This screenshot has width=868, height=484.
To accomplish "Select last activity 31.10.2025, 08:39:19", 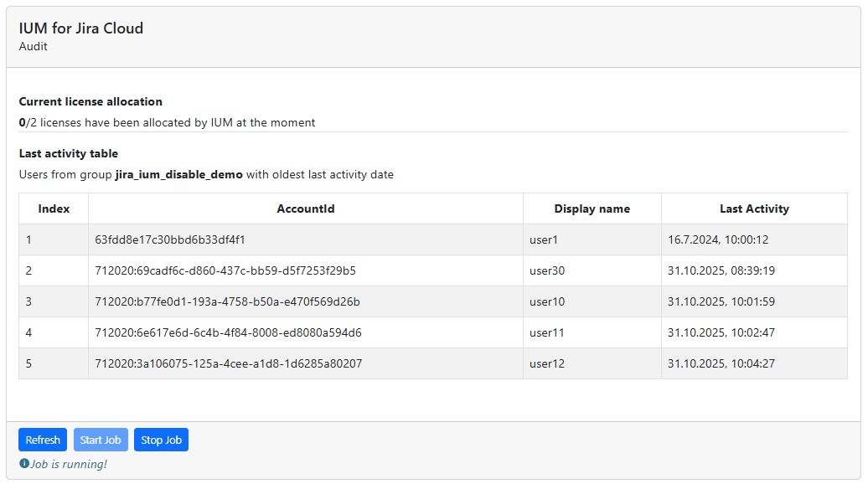I will (x=721, y=270).
